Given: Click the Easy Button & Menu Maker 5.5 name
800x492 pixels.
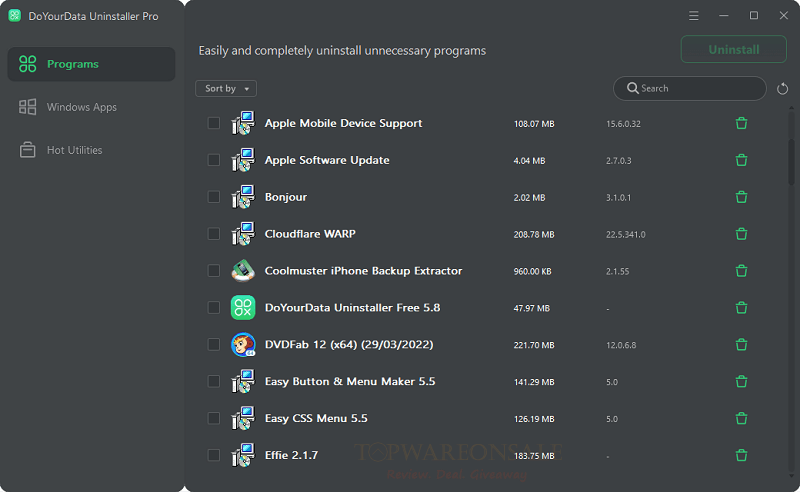Looking at the screenshot, I should click(350, 381).
